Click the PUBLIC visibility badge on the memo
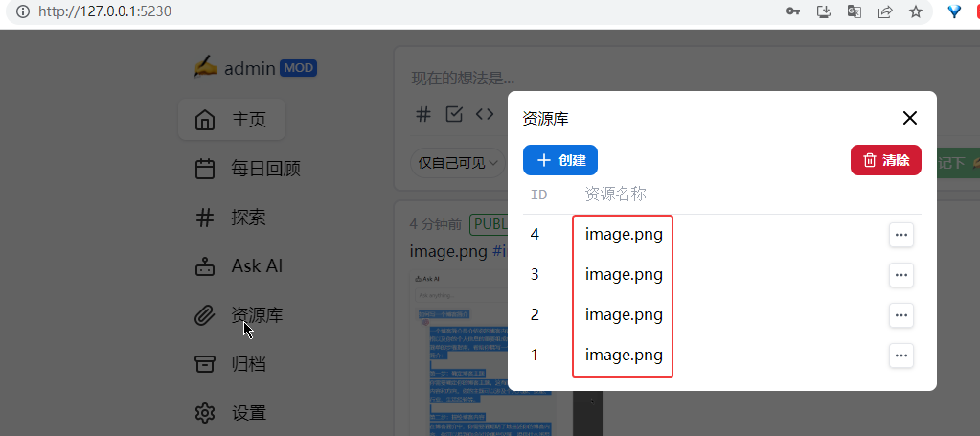This screenshot has width=980, height=436. click(x=489, y=224)
